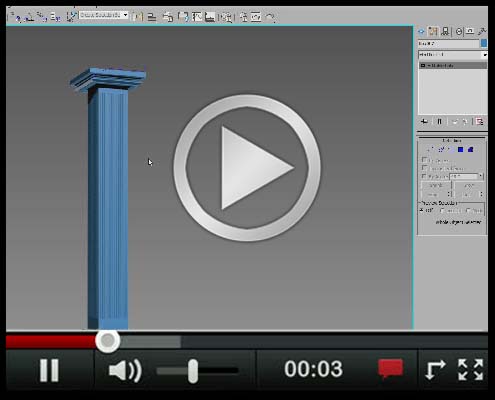Image resolution: width=495 pixels, height=400 pixels.
Task: Click the video volume slider handle
Action: tap(193, 371)
